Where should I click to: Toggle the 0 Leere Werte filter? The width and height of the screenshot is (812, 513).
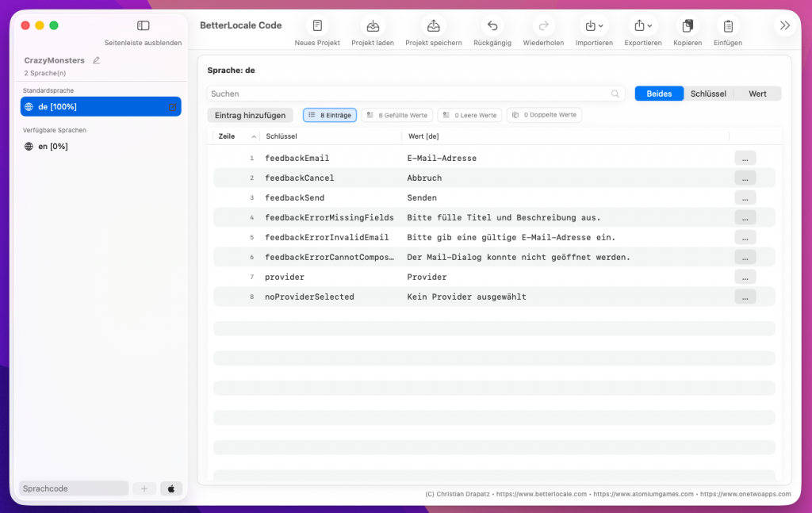[469, 115]
